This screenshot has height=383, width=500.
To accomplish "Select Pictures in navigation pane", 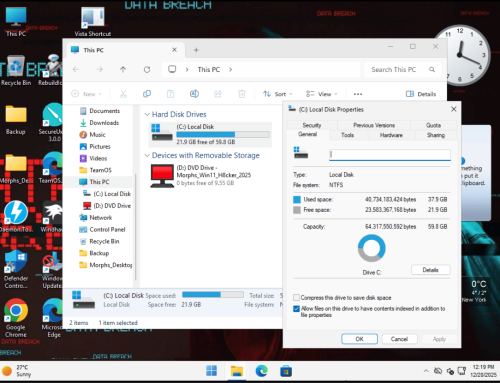I will (95, 147).
